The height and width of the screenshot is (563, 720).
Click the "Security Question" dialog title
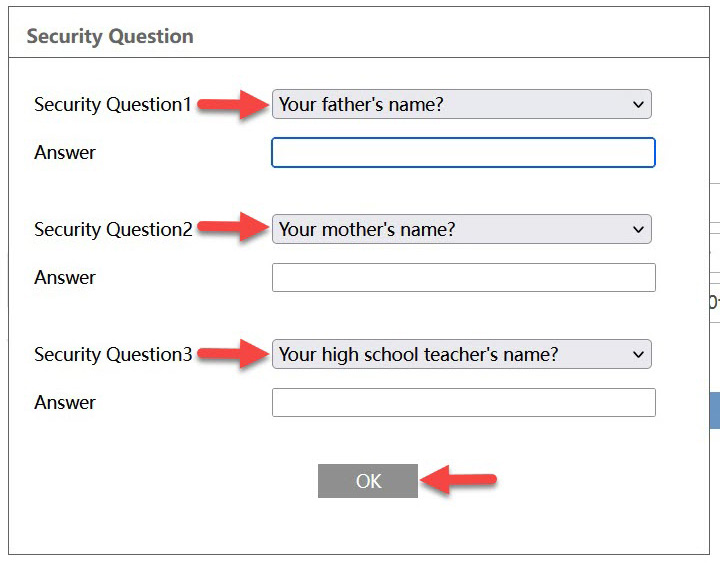pos(110,37)
